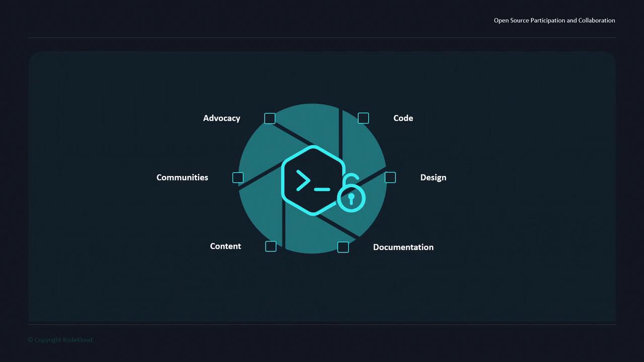
Task: Tick the Code checkbox
Action: click(x=363, y=118)
